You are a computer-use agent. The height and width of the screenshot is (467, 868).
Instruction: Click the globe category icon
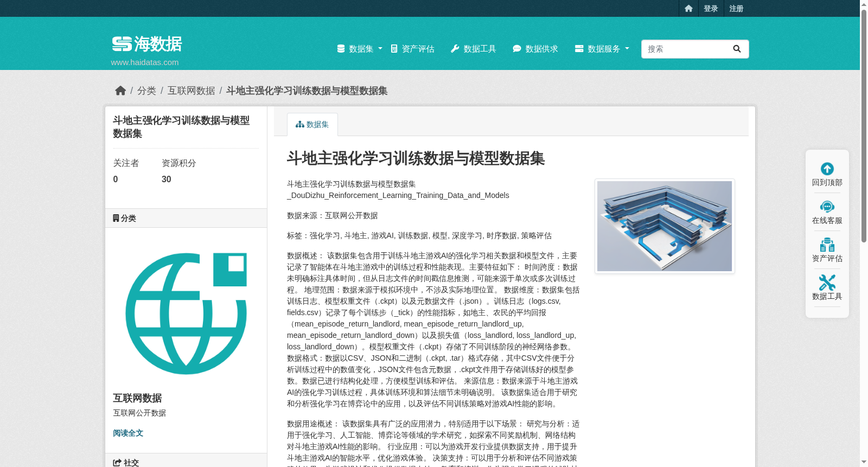coord(186,314)
